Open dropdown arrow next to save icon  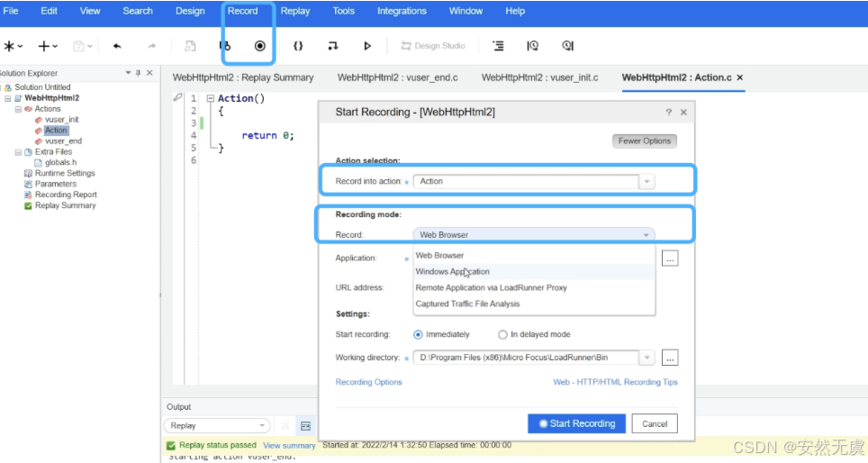[90, 47]
